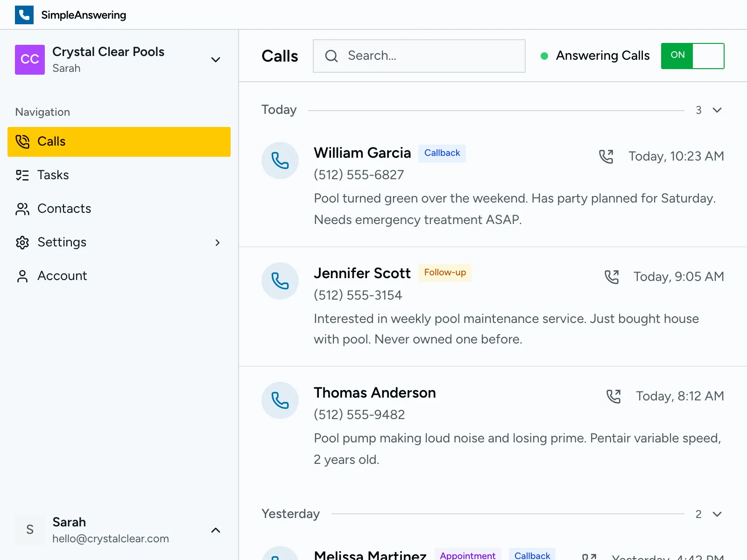Collapse the Today call section

[717, 110]
